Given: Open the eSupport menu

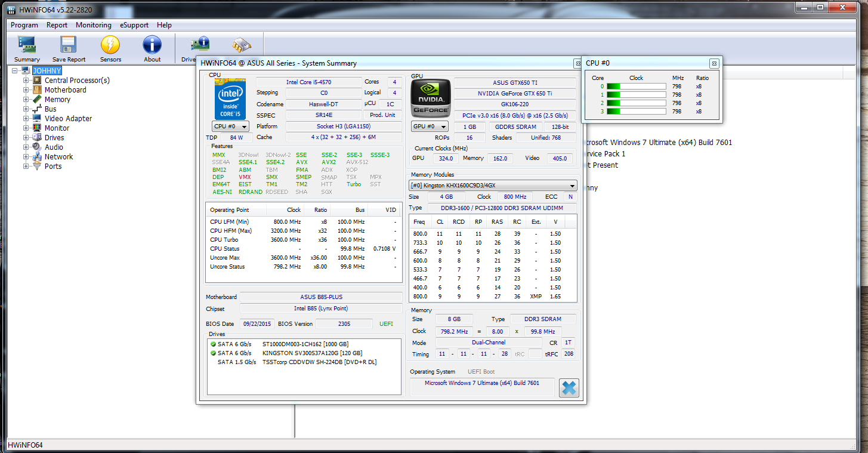Looking at the screenshot, I should (x=134, y=25).
